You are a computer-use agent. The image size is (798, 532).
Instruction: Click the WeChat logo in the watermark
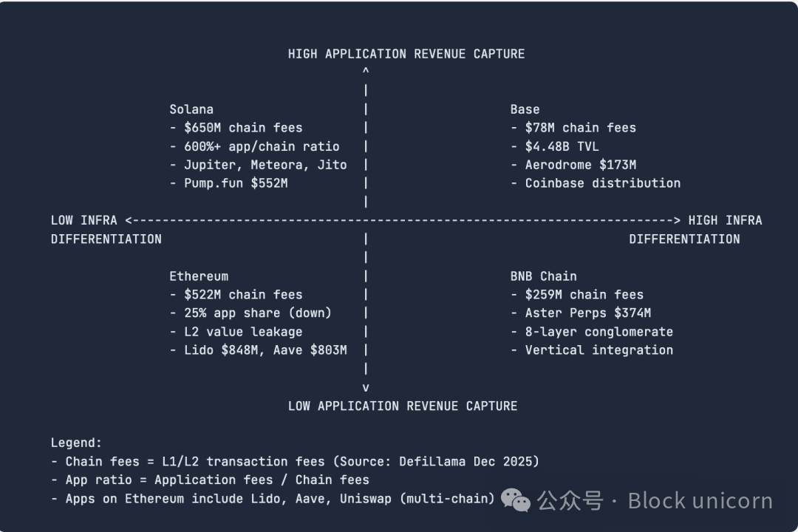pos(516,500)
